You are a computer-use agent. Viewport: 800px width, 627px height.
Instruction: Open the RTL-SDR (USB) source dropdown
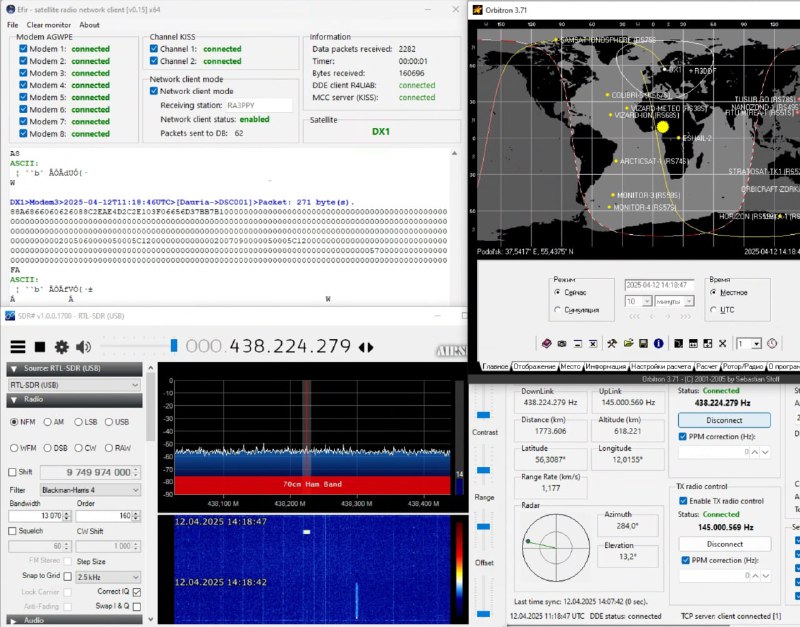click(73, 384)
